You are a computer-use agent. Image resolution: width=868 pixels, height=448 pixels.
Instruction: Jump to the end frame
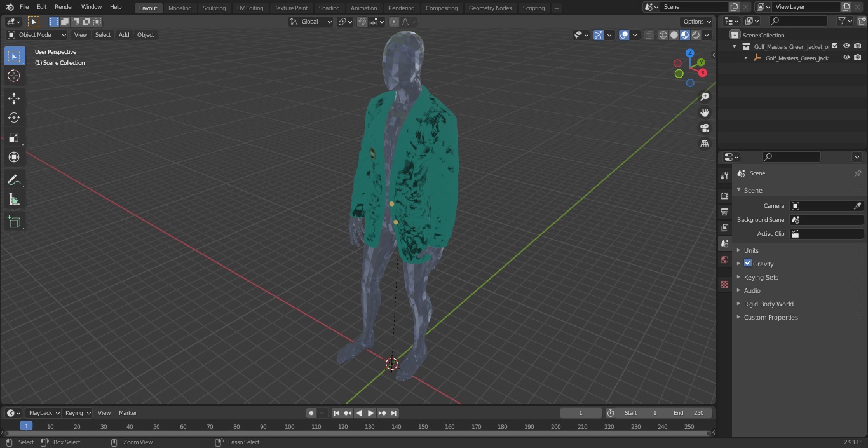click(x=394, y=413)
